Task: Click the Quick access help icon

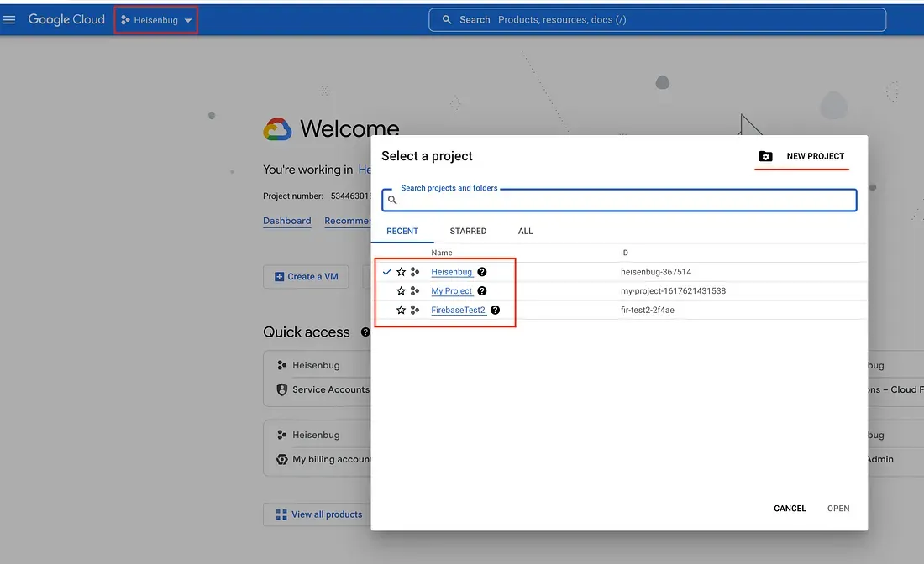Action: [365, 332]
